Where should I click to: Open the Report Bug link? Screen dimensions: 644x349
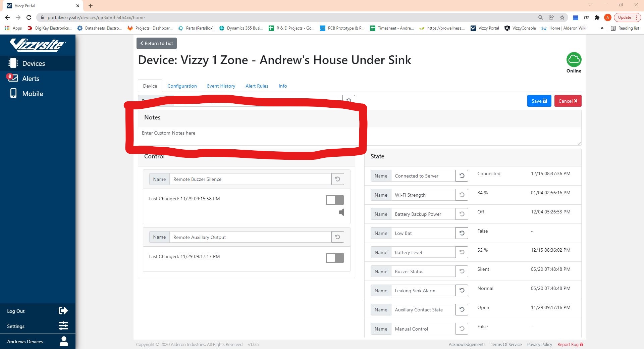click(570, 344)
